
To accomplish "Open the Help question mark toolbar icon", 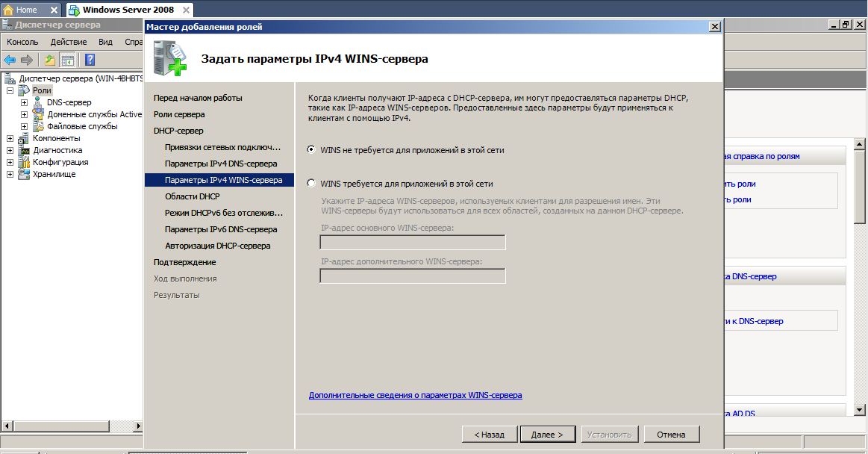I will [90, 60].
